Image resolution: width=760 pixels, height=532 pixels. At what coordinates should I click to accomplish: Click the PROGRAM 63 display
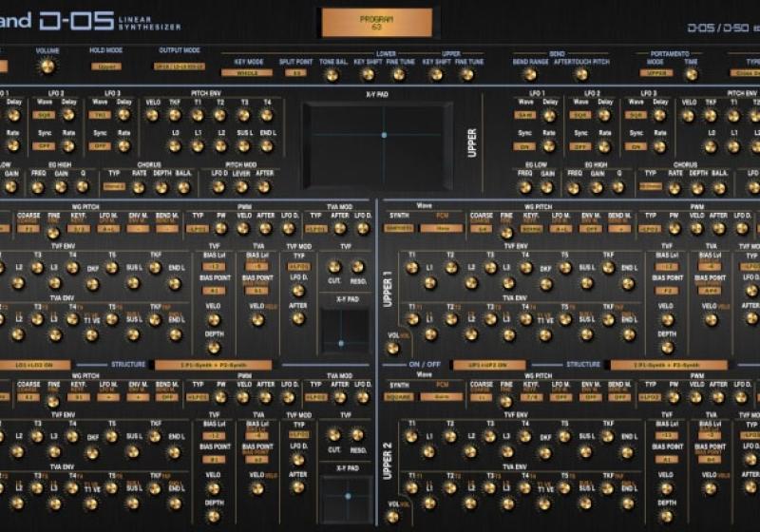(376, 22)
